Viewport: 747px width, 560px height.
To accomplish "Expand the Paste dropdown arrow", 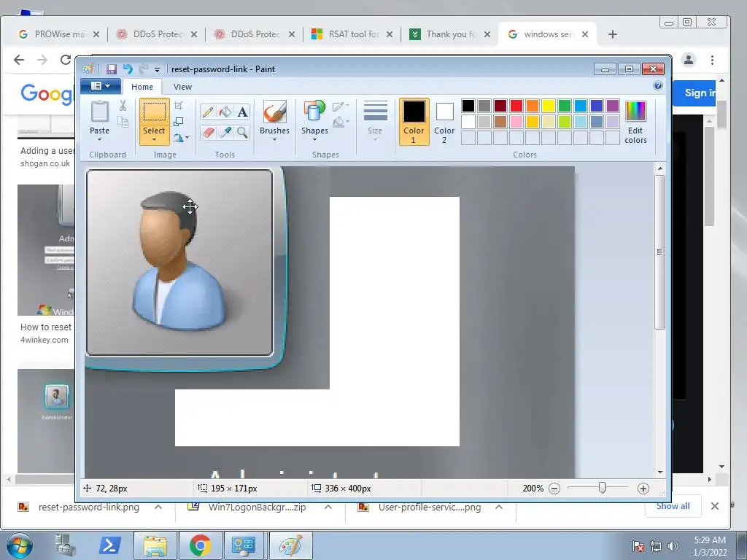I will pyautogui.click(x=99, y=139).
